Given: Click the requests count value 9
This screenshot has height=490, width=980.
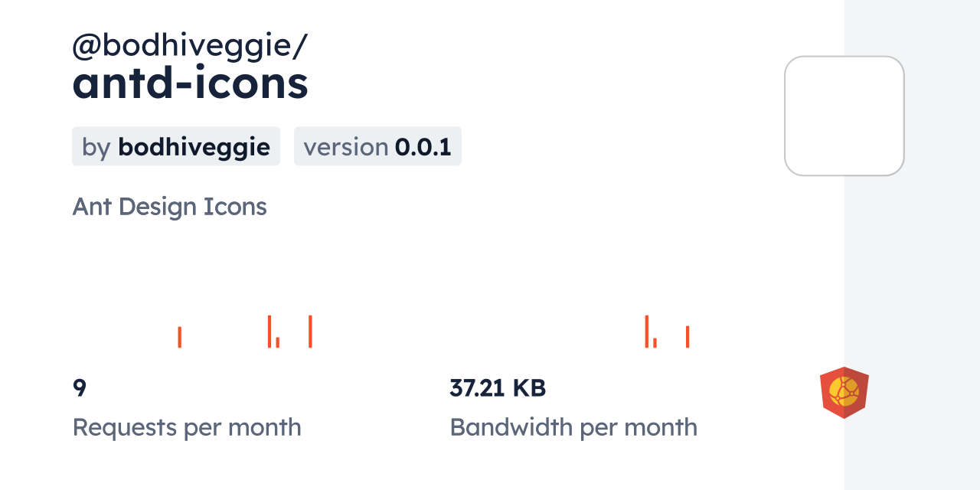Looking at the screenshot, I should click(80, 388).
